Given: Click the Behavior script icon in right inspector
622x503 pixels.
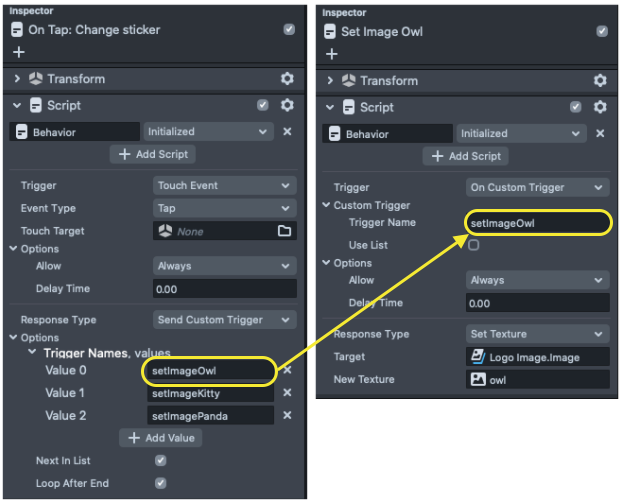Looking at the screenshot, I should (x=334, y=134).
